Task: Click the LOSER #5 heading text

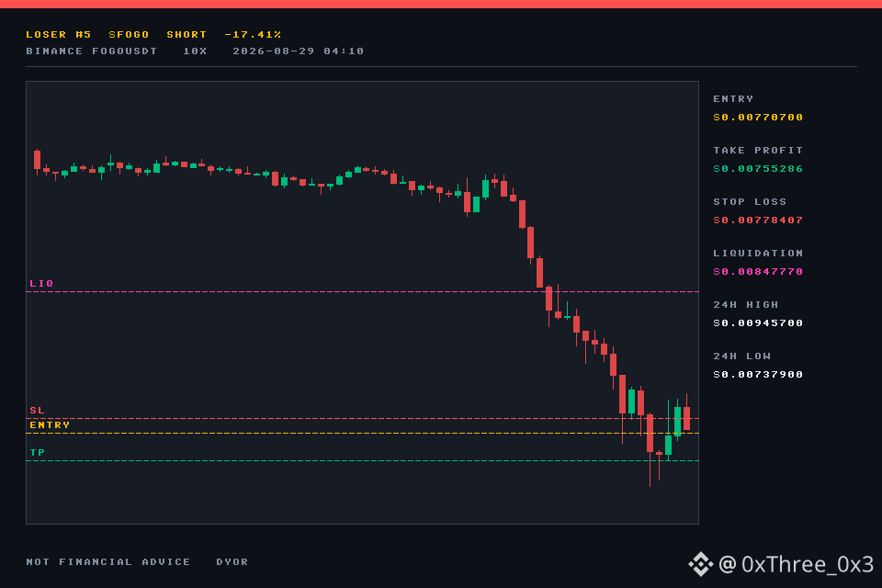Action: tap(59, 35)
